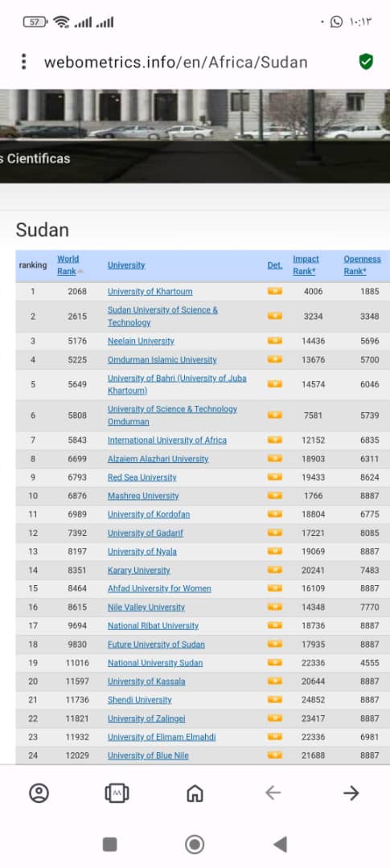The height and width of the screenshot is (868, 390).
Task: Open the browser three-dot menu
Action: (x=23, y=61)
